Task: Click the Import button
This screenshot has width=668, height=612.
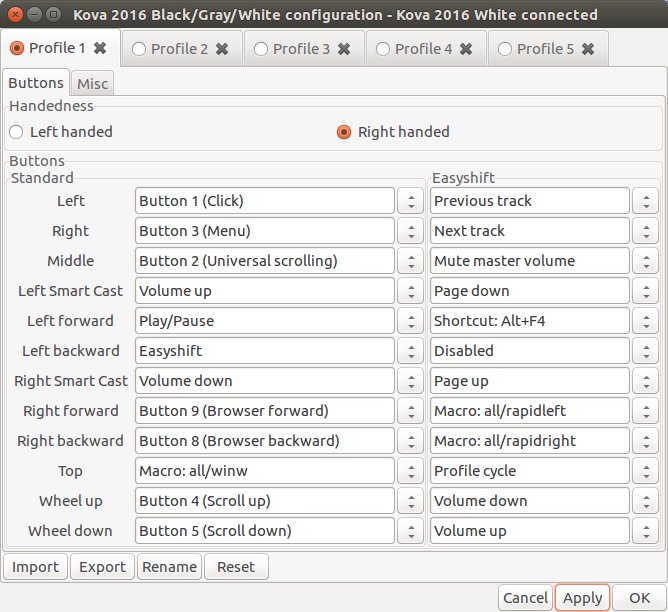Action: tap(35, 567)
